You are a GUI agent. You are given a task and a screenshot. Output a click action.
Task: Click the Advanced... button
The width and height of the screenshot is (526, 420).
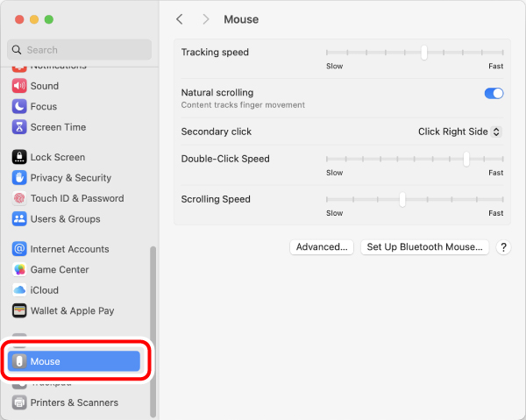322,247
